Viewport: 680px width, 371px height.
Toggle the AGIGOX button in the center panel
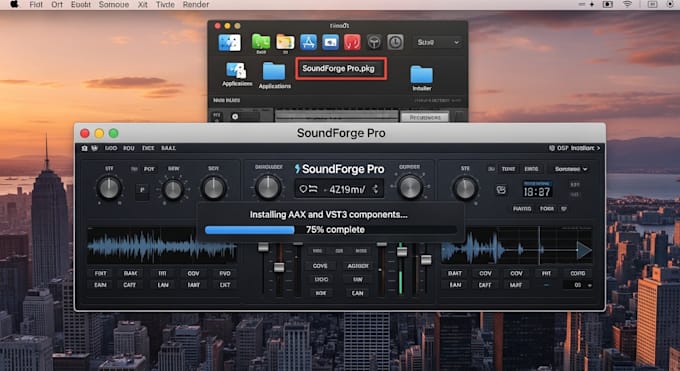point(358,266)
